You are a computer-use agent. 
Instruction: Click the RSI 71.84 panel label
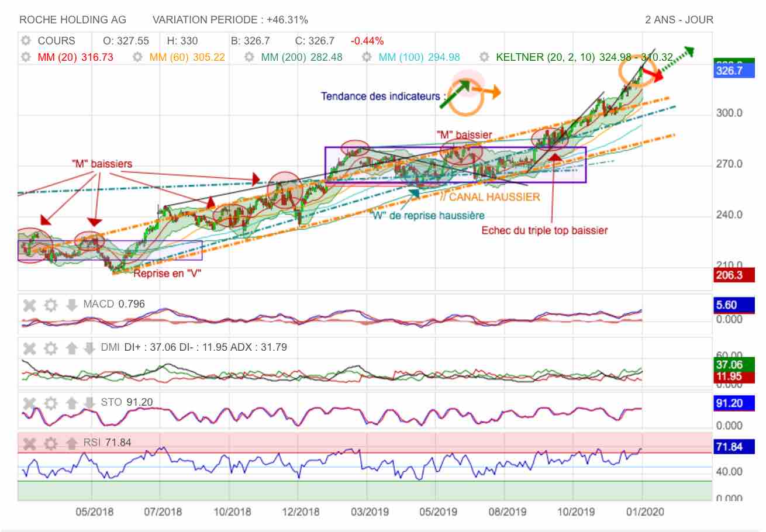(107, 443)
